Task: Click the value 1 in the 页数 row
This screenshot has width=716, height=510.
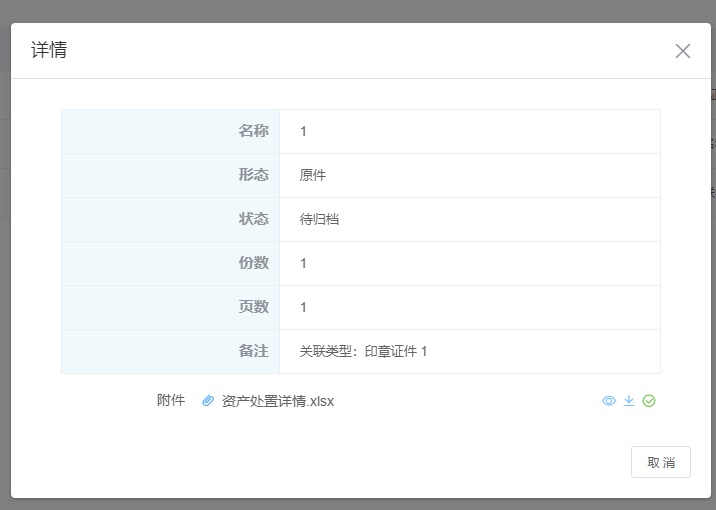Action: click(304, 307)
